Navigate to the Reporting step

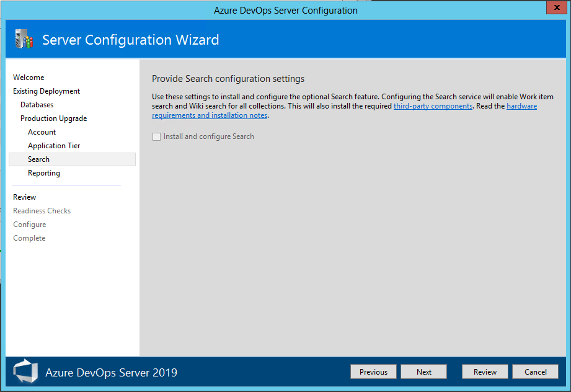pos(43,172)
